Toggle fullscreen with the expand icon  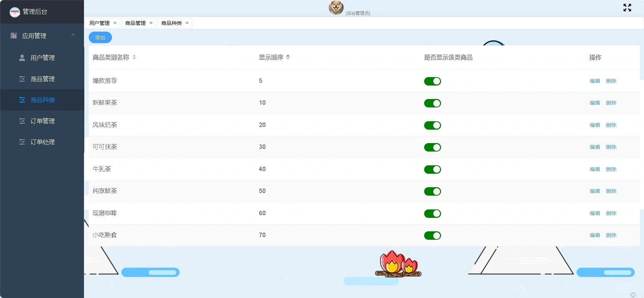pyautogui.click(x=627, y=7)
